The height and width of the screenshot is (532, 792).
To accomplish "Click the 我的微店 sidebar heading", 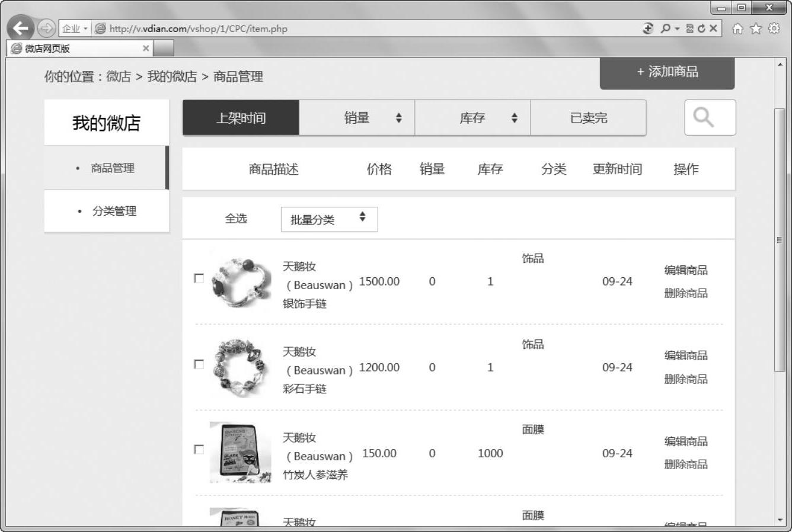I will pos(107,123).
